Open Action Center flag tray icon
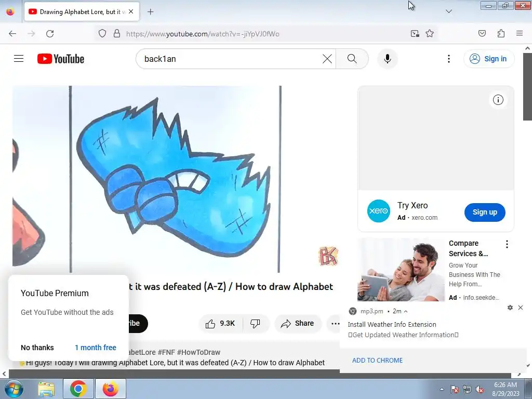The width and height of the screenshot is (532, 399). click(455, 390)
